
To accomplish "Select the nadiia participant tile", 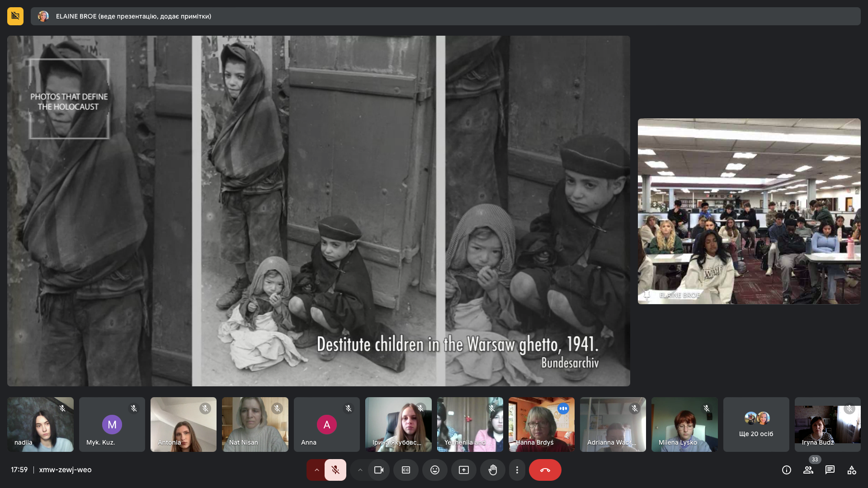I will [x=40, y=424].
